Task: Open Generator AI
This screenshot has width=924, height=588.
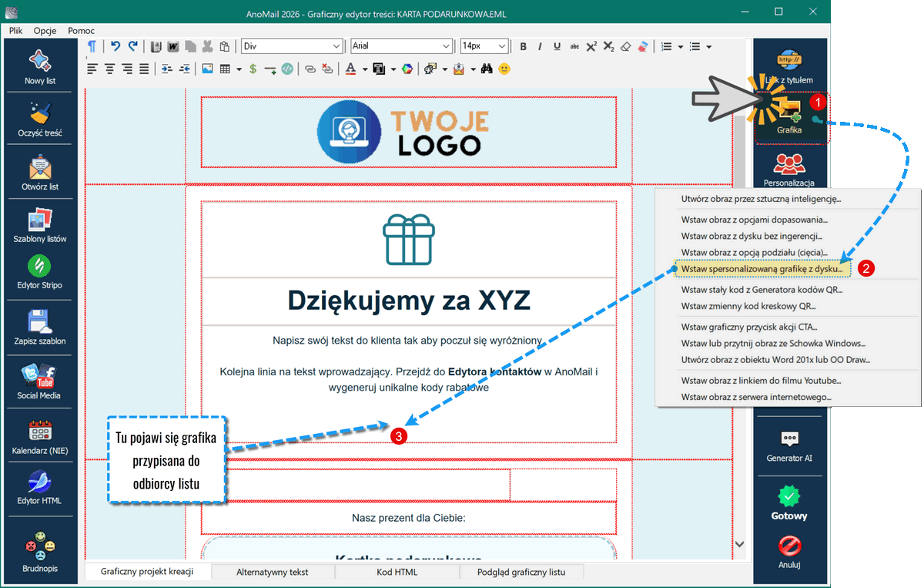Action: pyautogui.click(x=789, y=438)
